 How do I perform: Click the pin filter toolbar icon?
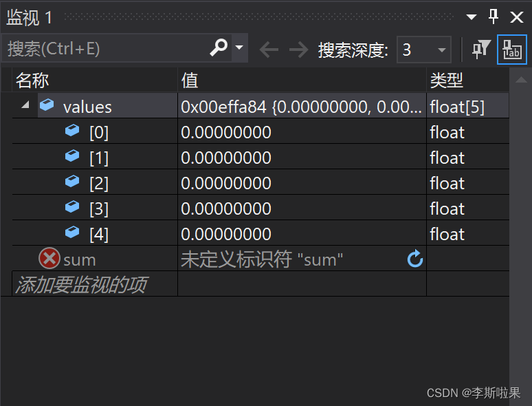pos(481,50)
